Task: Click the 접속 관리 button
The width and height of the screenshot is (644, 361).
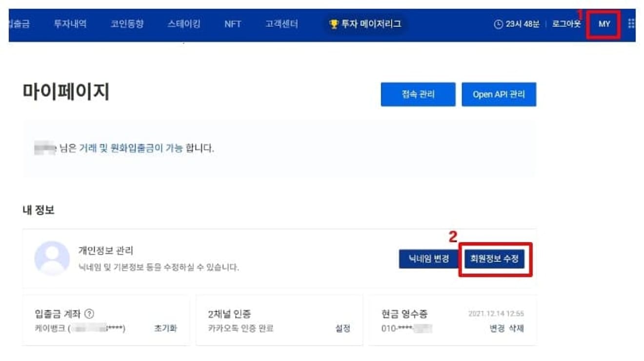Action: pos(418,94)
